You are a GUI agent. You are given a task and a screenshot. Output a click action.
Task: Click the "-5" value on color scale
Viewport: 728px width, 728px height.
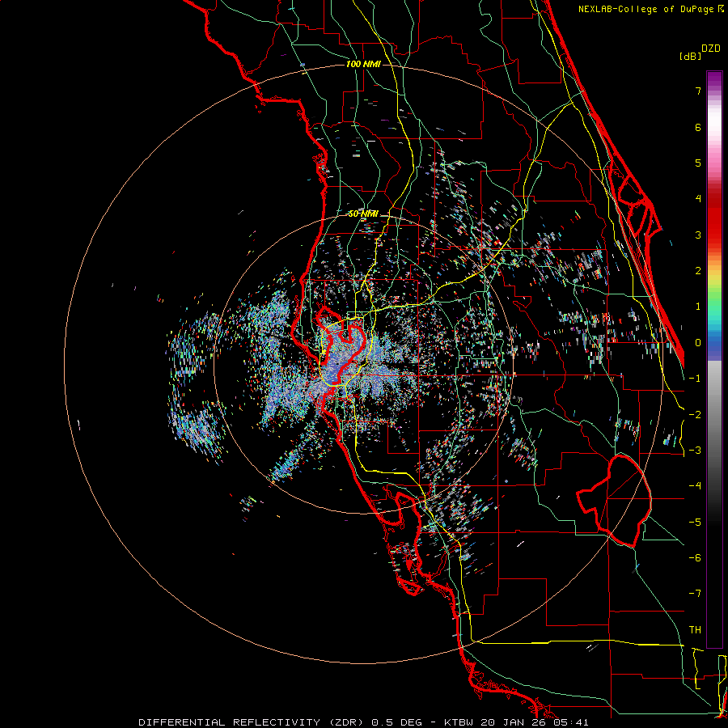695,523
